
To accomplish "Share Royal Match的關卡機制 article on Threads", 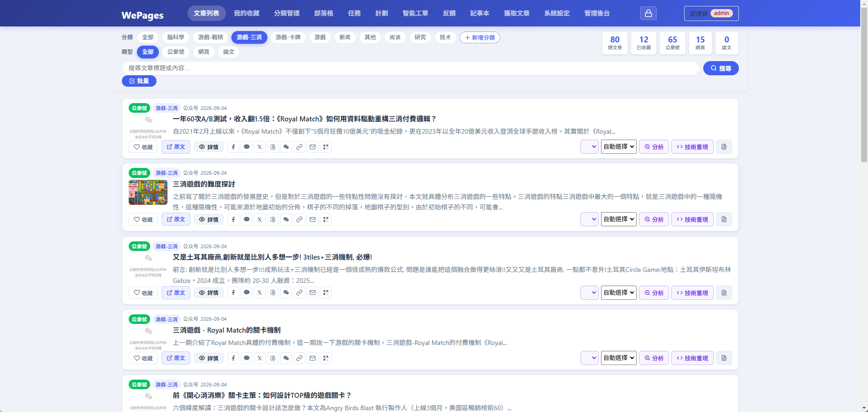I will pyautogui.click(x=273, y=358).
